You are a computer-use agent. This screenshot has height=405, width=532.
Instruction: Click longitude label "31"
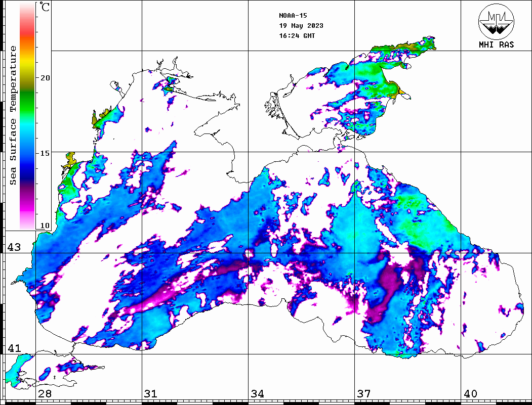[x=151, y=394]
